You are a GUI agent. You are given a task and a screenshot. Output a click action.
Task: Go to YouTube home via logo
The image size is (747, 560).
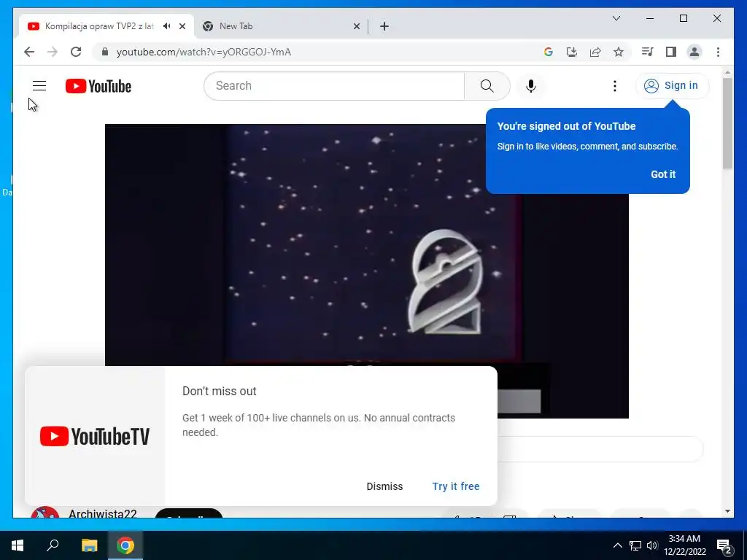click(98, 86)
